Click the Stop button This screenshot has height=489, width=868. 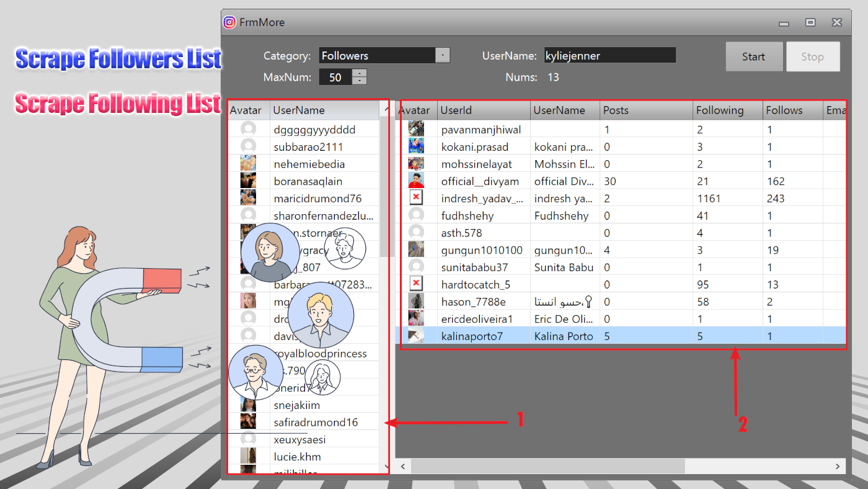pyautogui.click(x=812, y=56)
